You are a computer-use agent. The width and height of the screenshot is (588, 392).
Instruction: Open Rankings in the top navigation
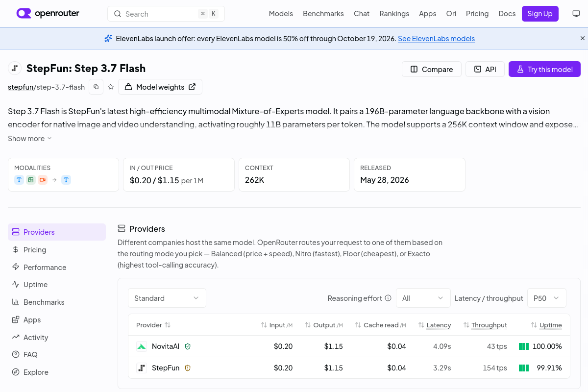(394, 14)
